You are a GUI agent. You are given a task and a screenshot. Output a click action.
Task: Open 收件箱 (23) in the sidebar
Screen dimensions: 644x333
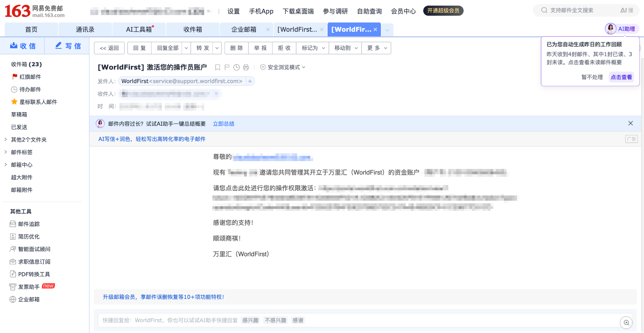click(27, 64)
